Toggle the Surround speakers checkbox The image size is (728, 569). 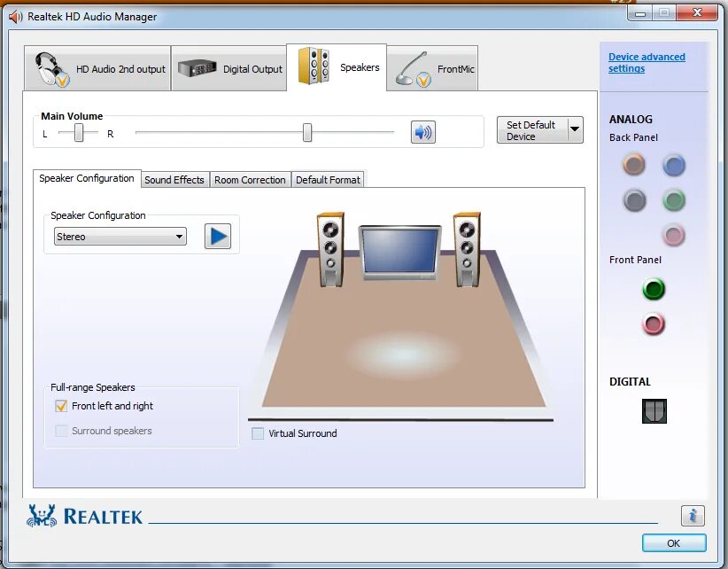pyautogui.click(x=61, y=431)
